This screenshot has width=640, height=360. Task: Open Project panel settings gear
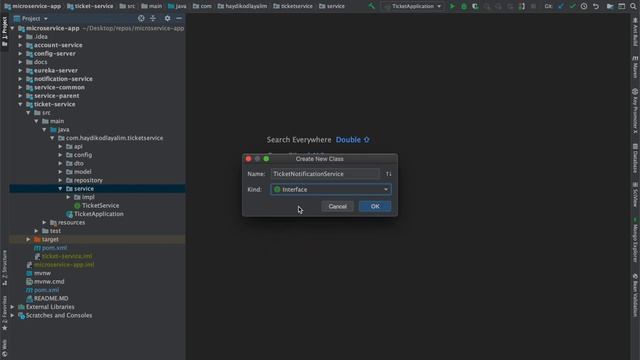[167, 18]
